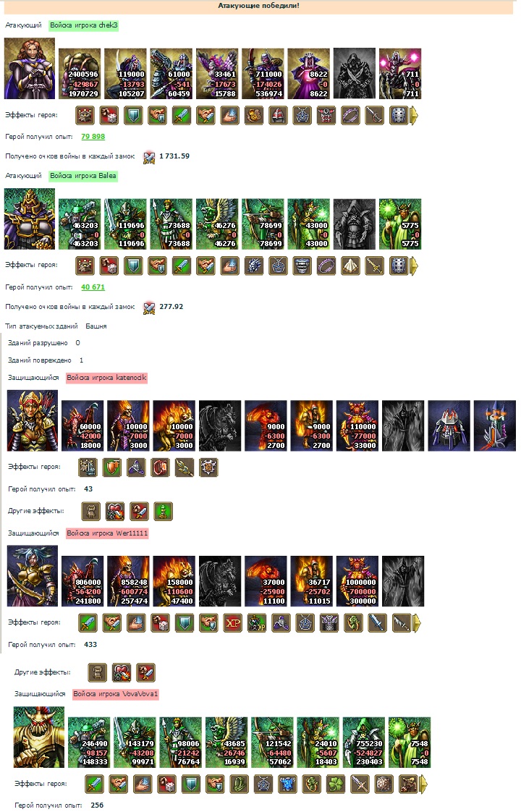The image size is (521, 812).
Task: Click the unit thumbnail showing 2400596 troops
Action: [x=80, y=74]
